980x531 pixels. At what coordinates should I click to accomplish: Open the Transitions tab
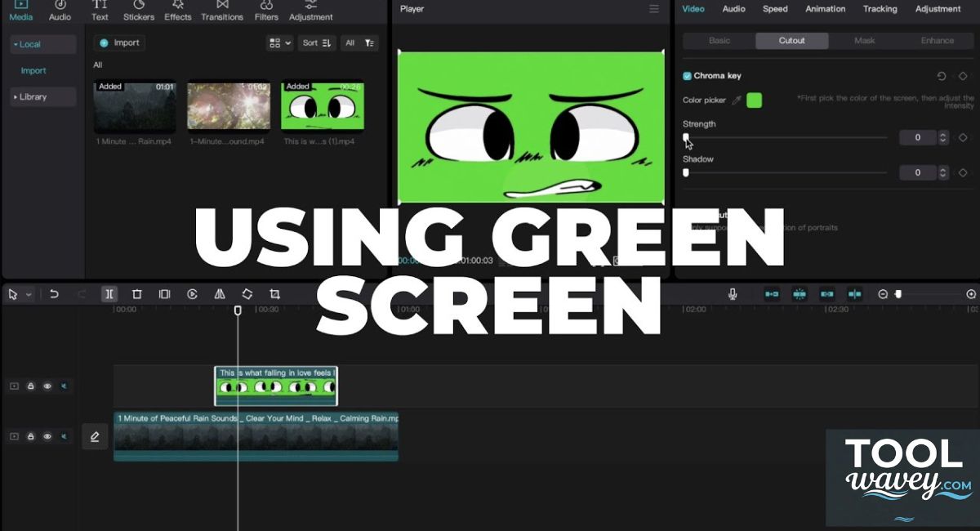(x=222, y=11)
